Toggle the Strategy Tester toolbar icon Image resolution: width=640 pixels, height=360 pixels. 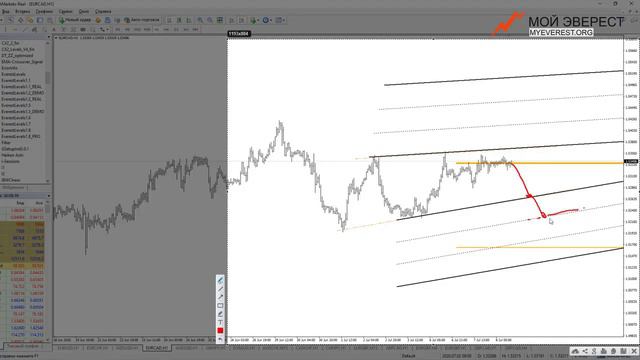50,20
